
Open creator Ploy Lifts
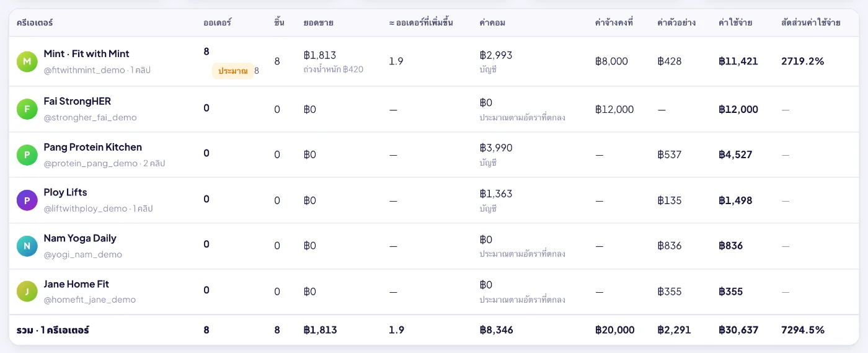65,192
